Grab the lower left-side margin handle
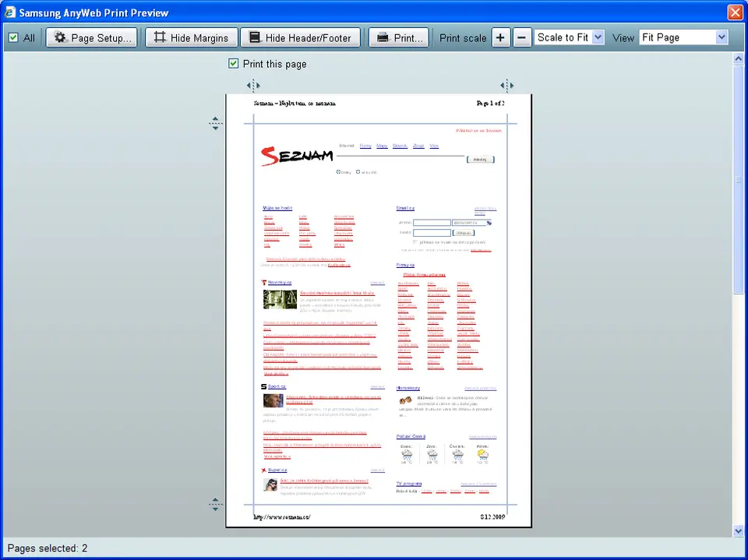 pos(216,504)
